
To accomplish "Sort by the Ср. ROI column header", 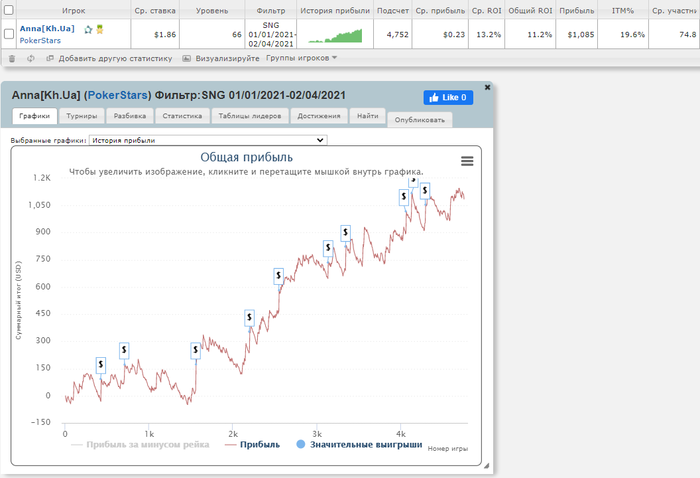I will coord(487,10).
